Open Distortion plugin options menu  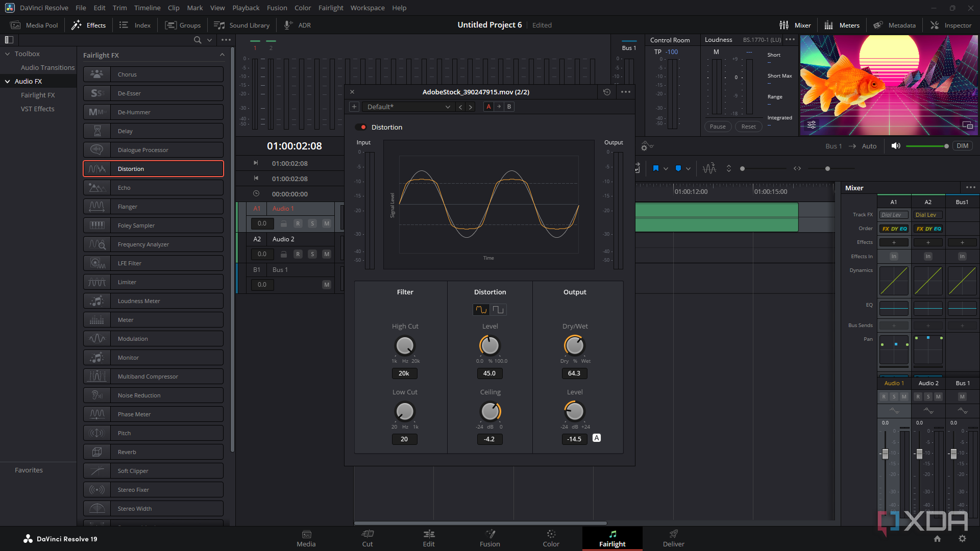point(626,92)
